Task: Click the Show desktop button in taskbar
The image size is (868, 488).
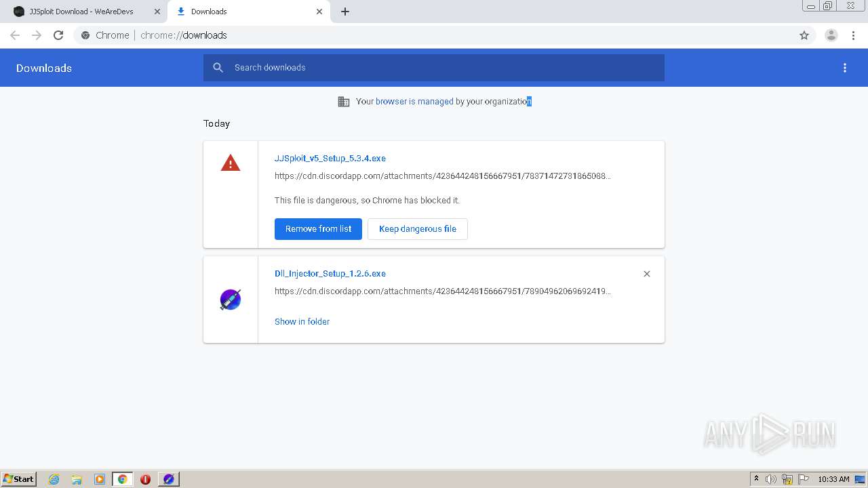Action: [x=861, y=479]
